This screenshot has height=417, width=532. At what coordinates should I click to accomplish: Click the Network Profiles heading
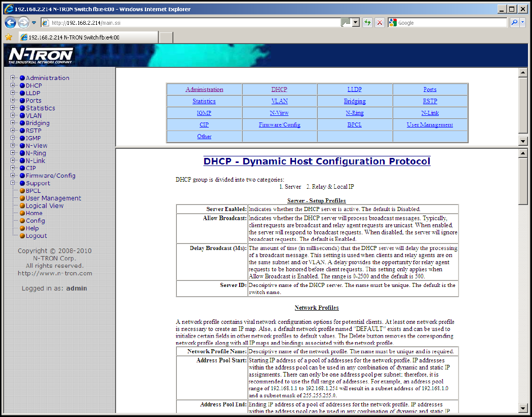(x=317, y=308)
